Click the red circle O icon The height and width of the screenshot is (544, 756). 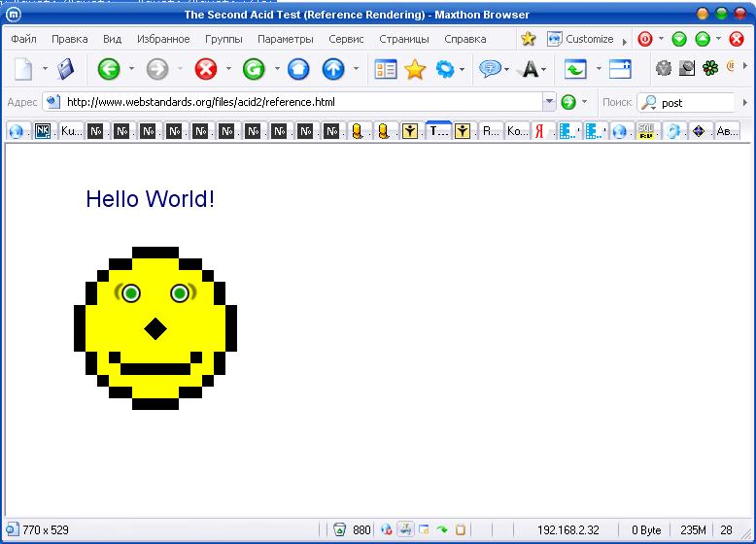pos(645,39)
